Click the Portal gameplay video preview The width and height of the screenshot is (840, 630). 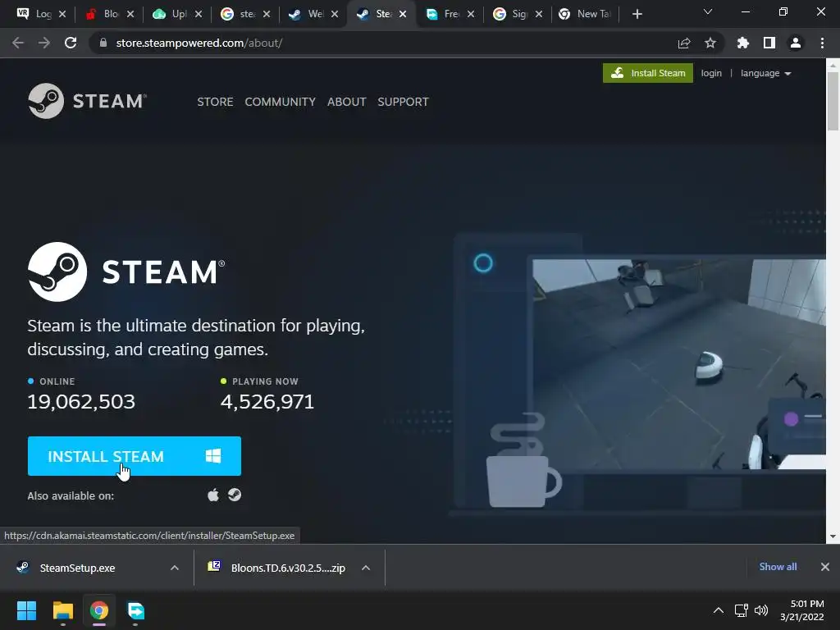tap(678, 364)
